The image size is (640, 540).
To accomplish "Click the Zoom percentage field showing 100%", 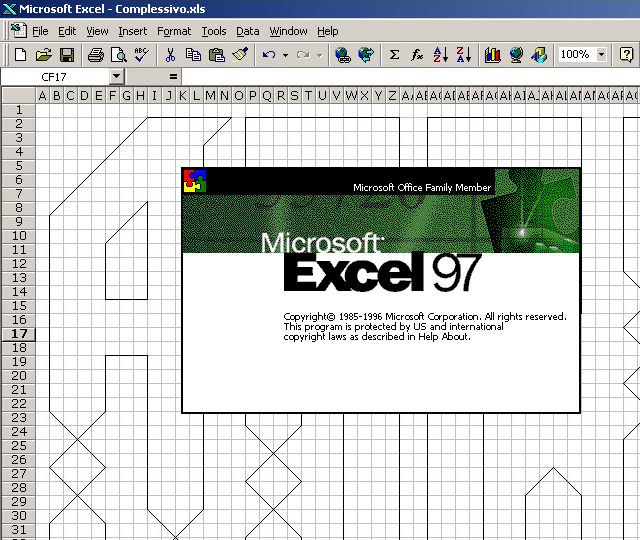I will point(576,54).
